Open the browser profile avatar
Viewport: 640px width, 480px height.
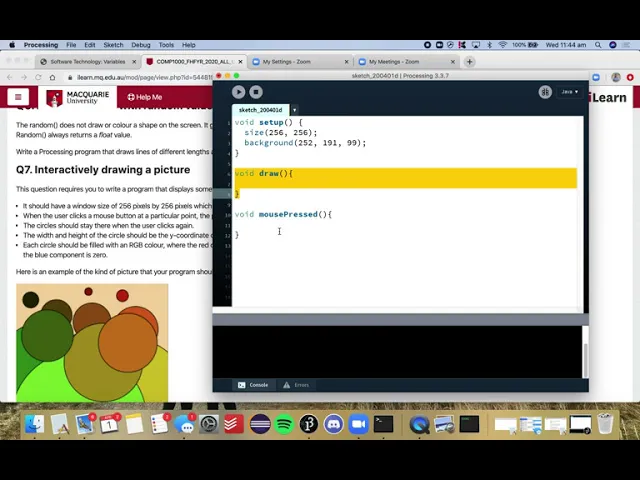click(616, 77)
